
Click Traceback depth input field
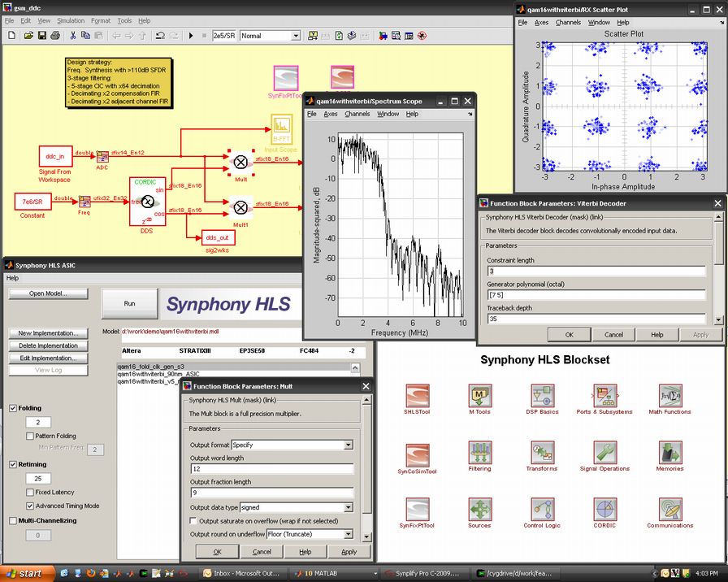pos(596,319)
